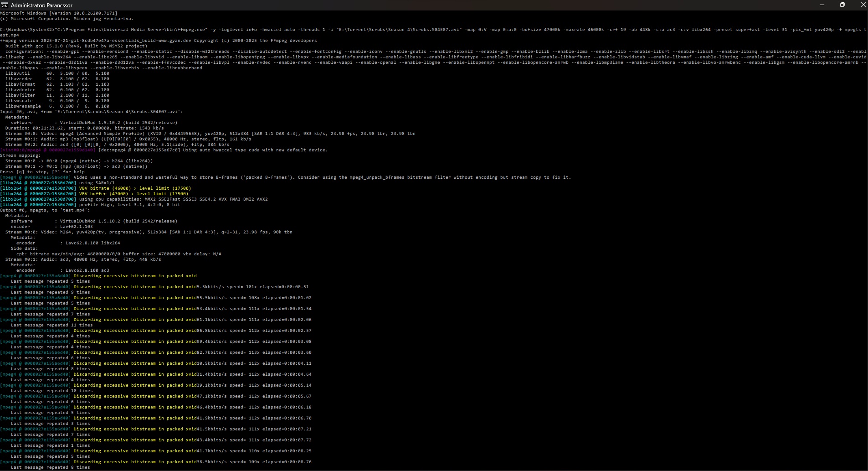Viewport: 868px width, 471px height.
Task: Click the 'Duration: 00:21:23.62' line
Action: [85, 128]
